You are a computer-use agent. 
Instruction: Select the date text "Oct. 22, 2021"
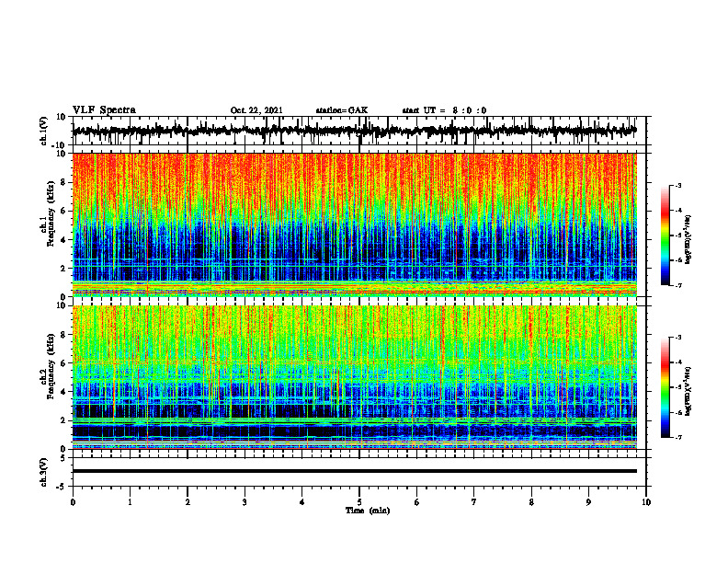tap(256, 110)
